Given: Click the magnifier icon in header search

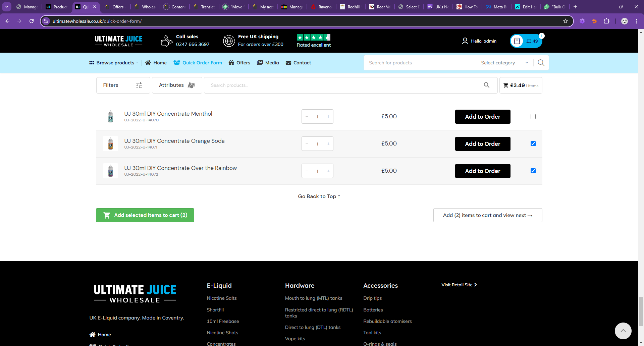Looking at the screenshot, I should coord(541,63).
